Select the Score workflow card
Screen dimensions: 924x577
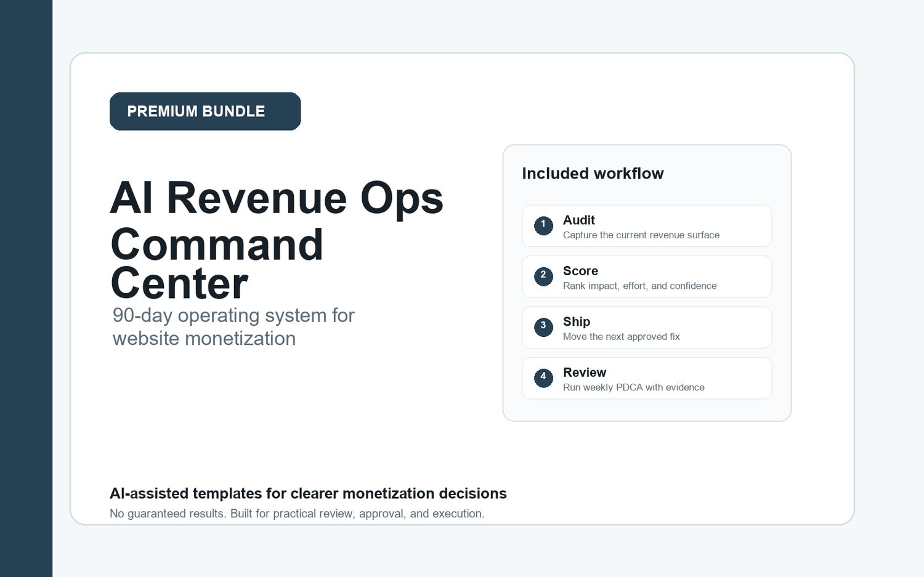tap(647, 276)
